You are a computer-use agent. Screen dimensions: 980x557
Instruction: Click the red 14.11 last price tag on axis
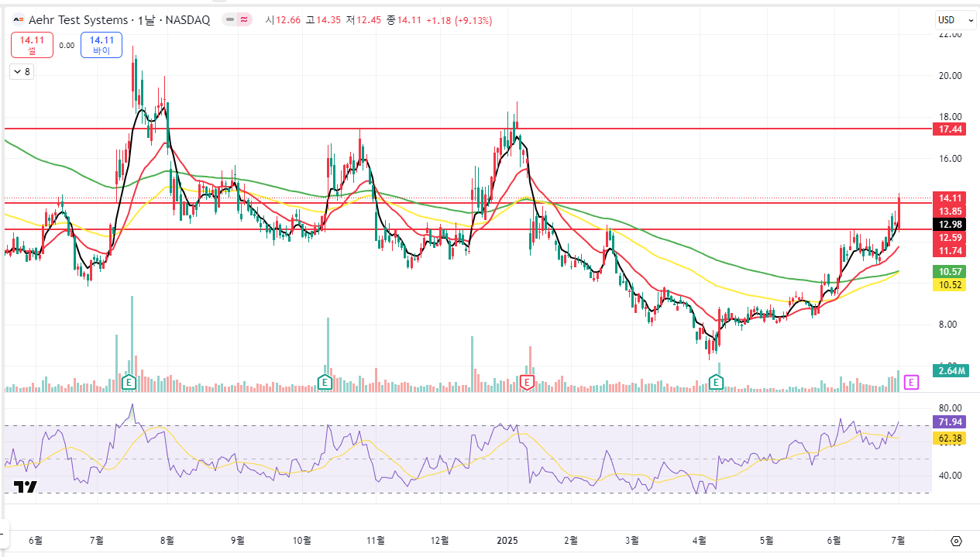pos(951,197)
